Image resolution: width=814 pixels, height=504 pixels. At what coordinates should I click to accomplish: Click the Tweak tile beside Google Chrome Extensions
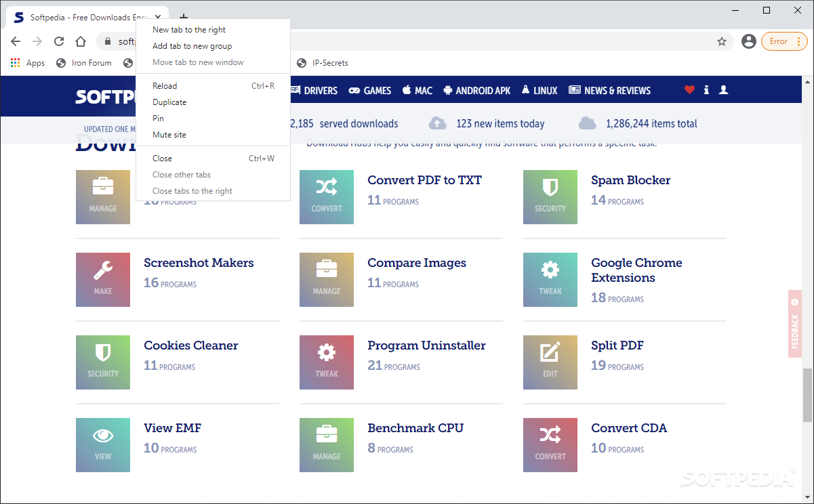550,280
